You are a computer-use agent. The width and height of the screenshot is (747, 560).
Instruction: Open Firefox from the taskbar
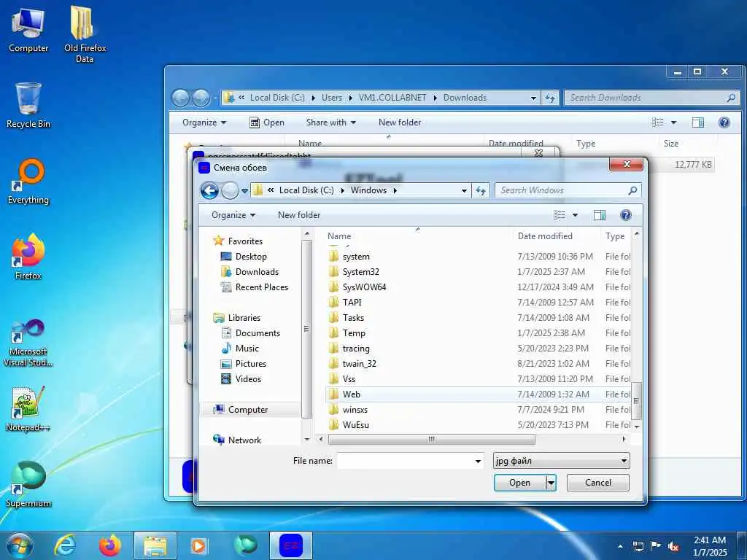tap(109, 545)
